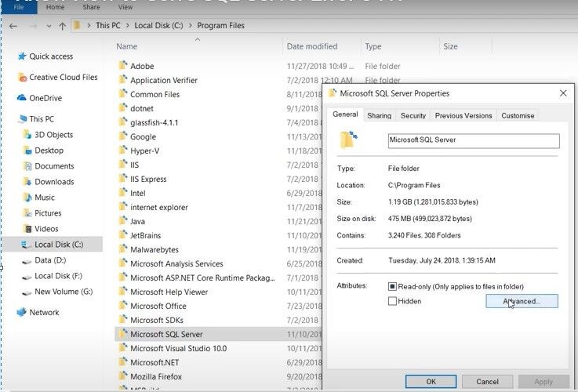Screen dimensions: 578x392
Task: Switch to the Previous Versions tab
Action: tap(463, 116)
